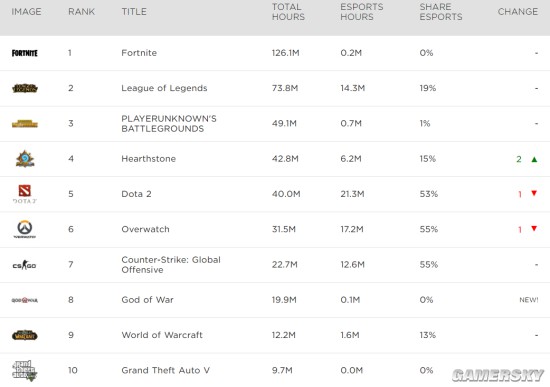Screen dimensions: 550x387
Task: Click the green up arrow for Hearthstone
Action: click(x=534, y=159)
